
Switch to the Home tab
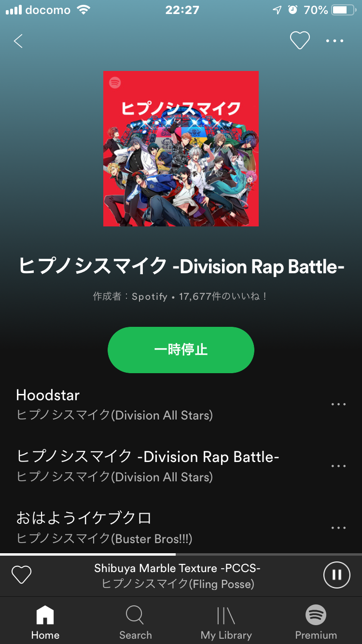point(45,623)
